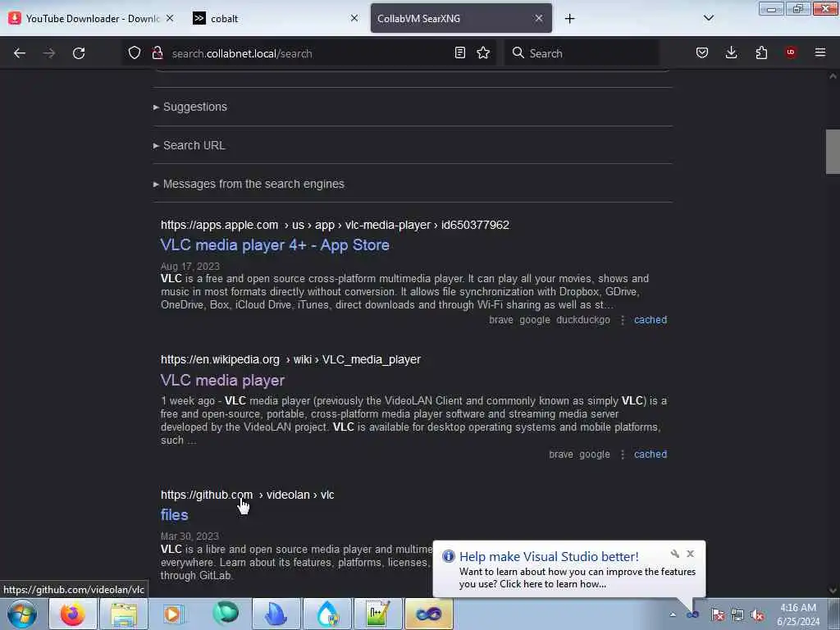Screen dimensions: 840x630
Task: Open Firefox hamburger application menu
Action: point(820,52)
